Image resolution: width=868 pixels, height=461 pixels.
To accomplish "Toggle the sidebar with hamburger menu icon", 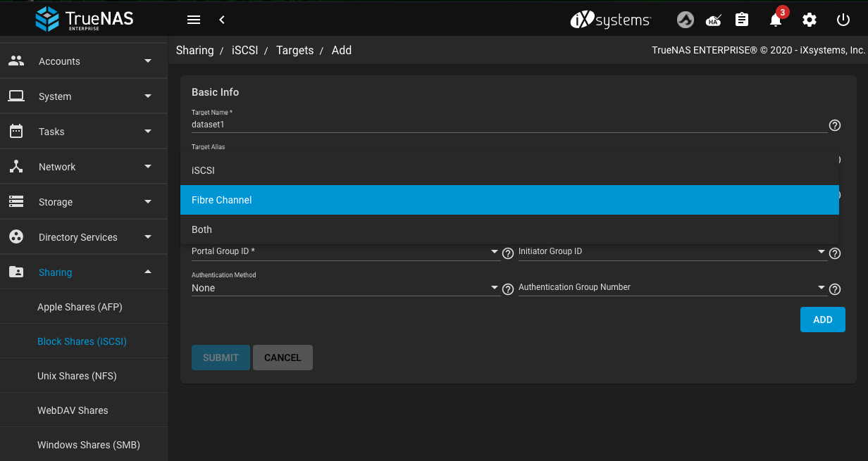I will 194,20.
